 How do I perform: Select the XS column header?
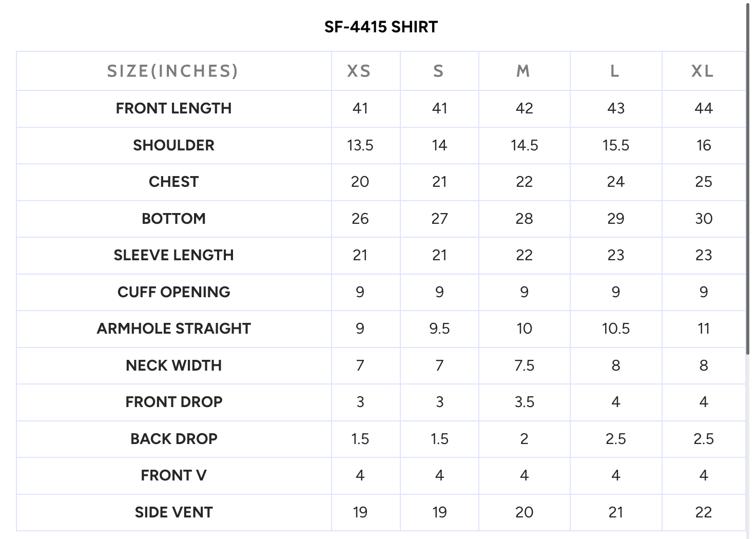pos(359,71)
